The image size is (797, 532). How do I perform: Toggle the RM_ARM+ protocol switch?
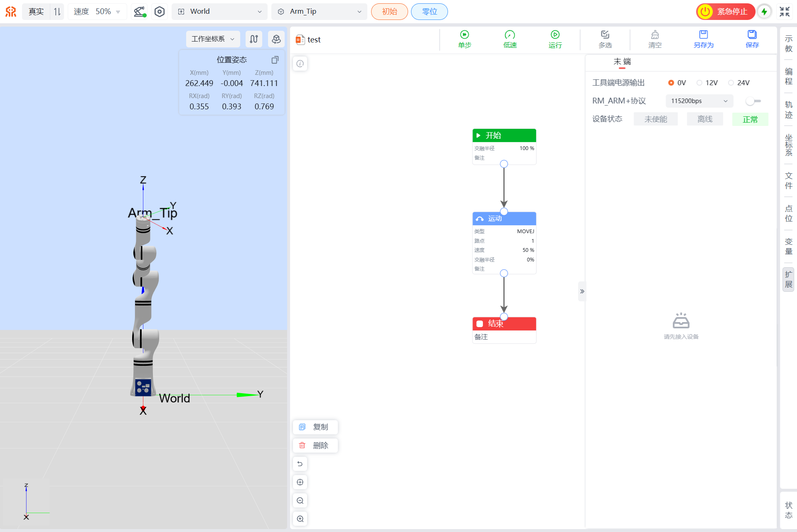(753, 101)
